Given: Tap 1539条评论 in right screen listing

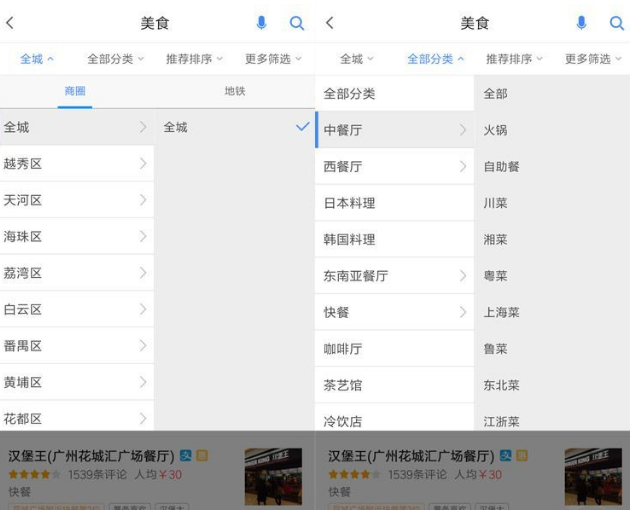Looking at the screenshot, I should pyautogui.click(x=417, y=475).
